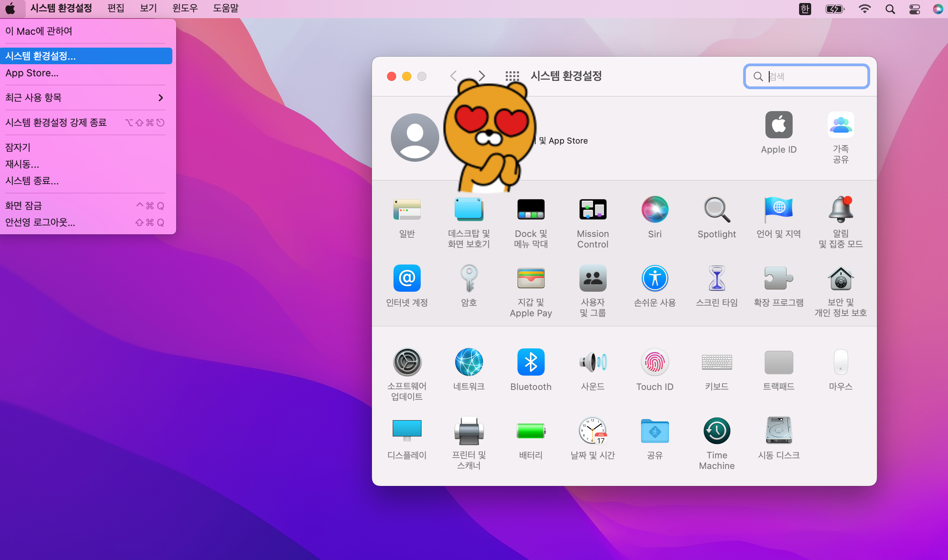
Task: Open the 암호 (Passwords) pane
Action: pos(469,286)
